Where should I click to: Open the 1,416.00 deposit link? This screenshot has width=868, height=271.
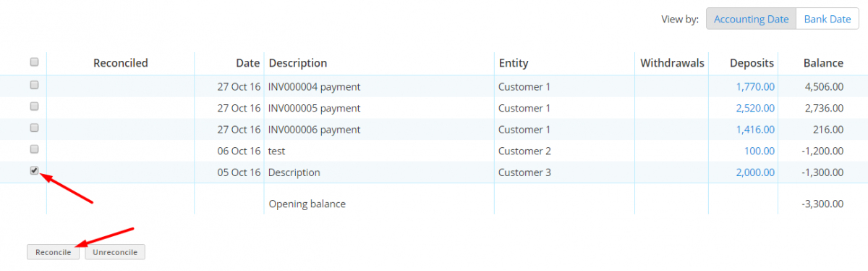[755, 130]
